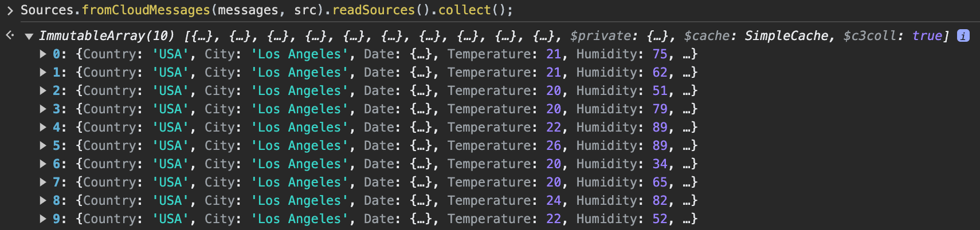Image resolution: width=980 pixels, height=230 pixels.
Task: Collapse the ImmutableArray(10) result
Action: (29, 36)
